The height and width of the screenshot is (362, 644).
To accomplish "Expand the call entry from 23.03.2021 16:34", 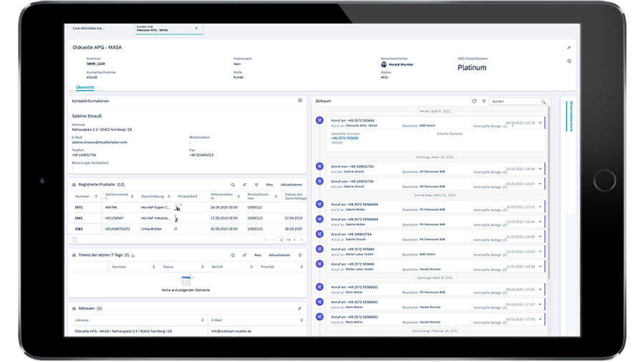I will tap(540, 169).
